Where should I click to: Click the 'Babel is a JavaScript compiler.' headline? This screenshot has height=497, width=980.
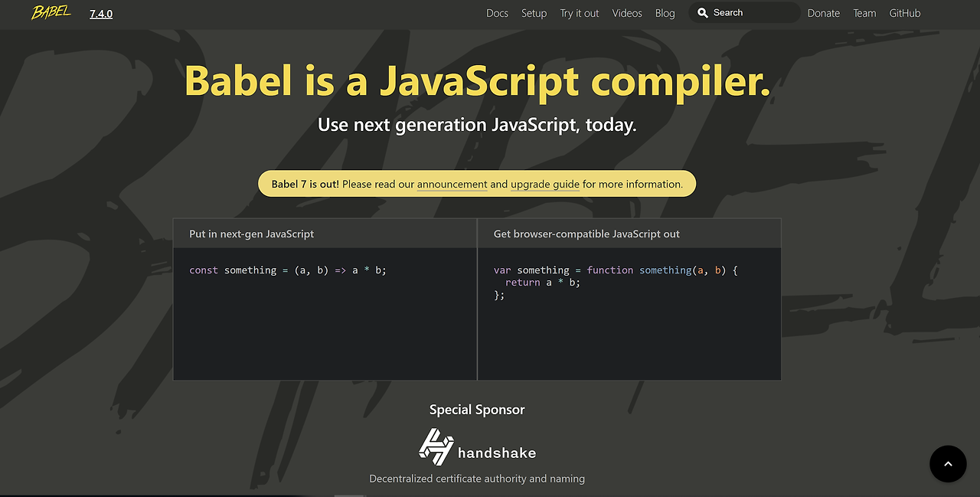coord(477,80)
